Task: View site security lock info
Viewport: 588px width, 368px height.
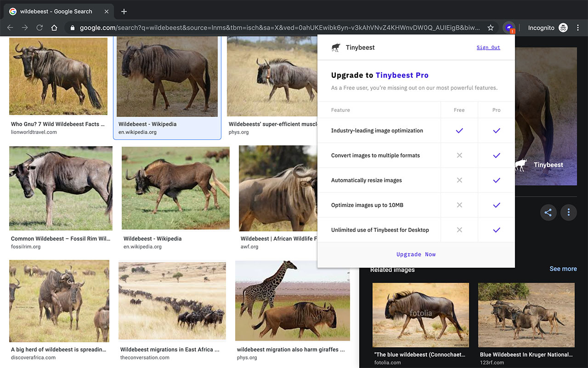Action: (72, 28)
